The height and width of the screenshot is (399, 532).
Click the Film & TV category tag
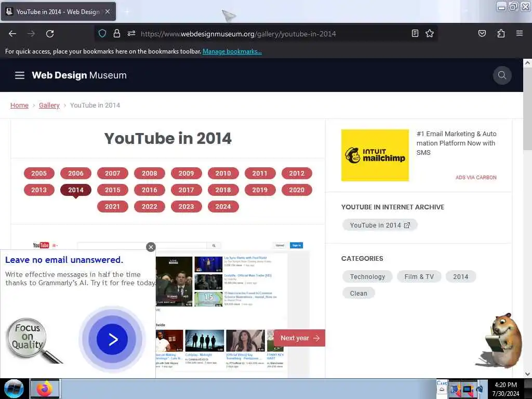pyautogui.click(x=419, y=277)
